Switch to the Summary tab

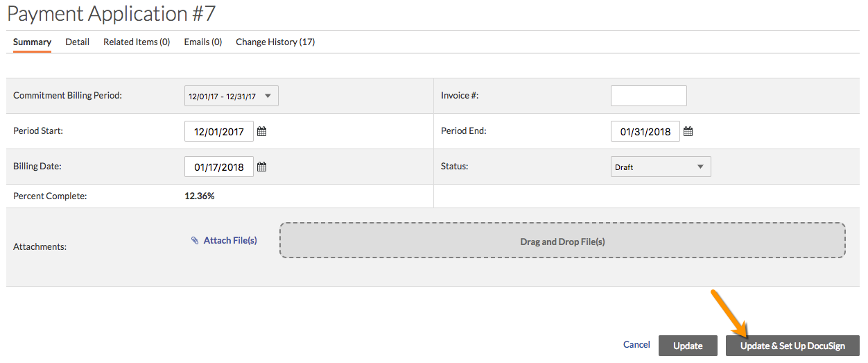32,42
